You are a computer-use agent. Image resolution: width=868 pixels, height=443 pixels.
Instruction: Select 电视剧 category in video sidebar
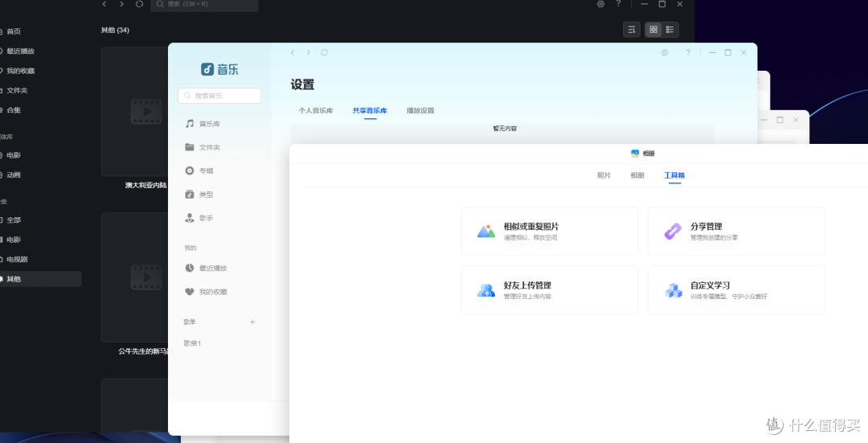(x=17, y=259)
